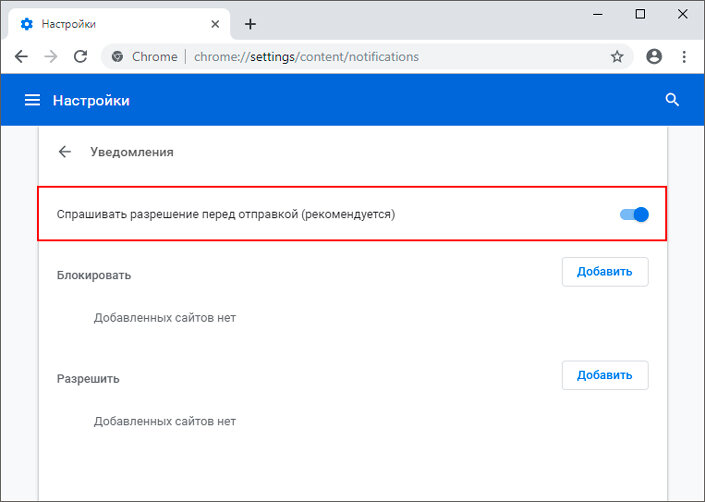Click the Спрашивать разрешение перед отправкой label
This screenshot has width=705, height=502.
226,214
